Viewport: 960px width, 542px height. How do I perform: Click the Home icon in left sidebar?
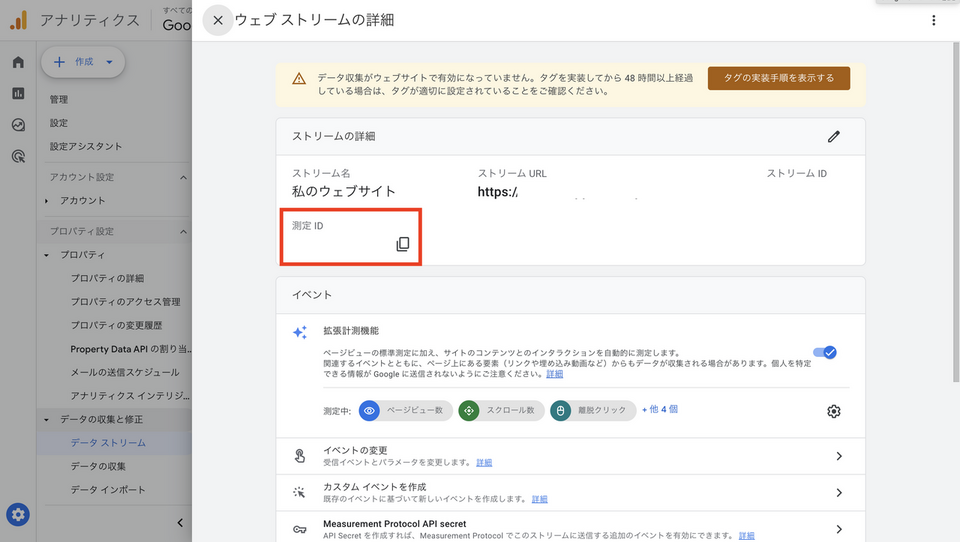[18, 63]
